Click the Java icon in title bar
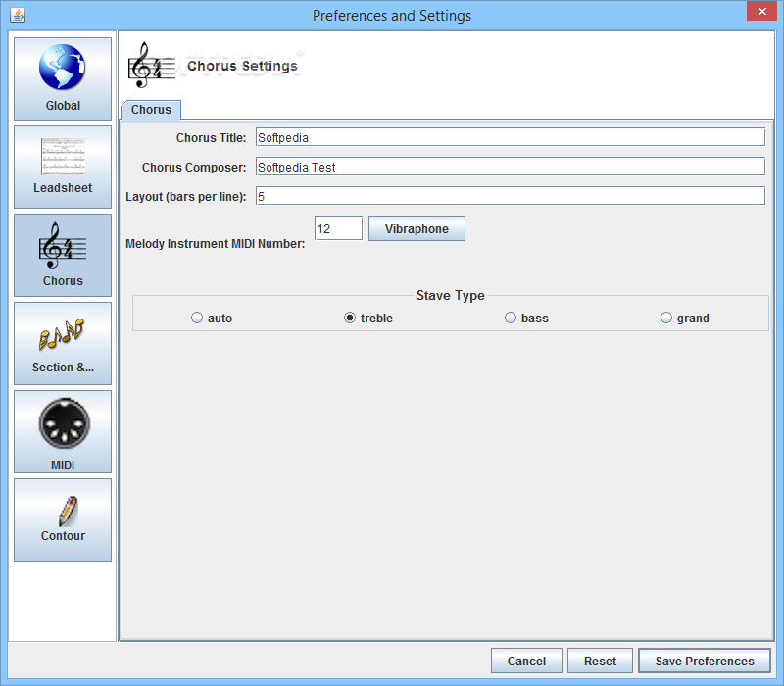 [x=18, y=15]
